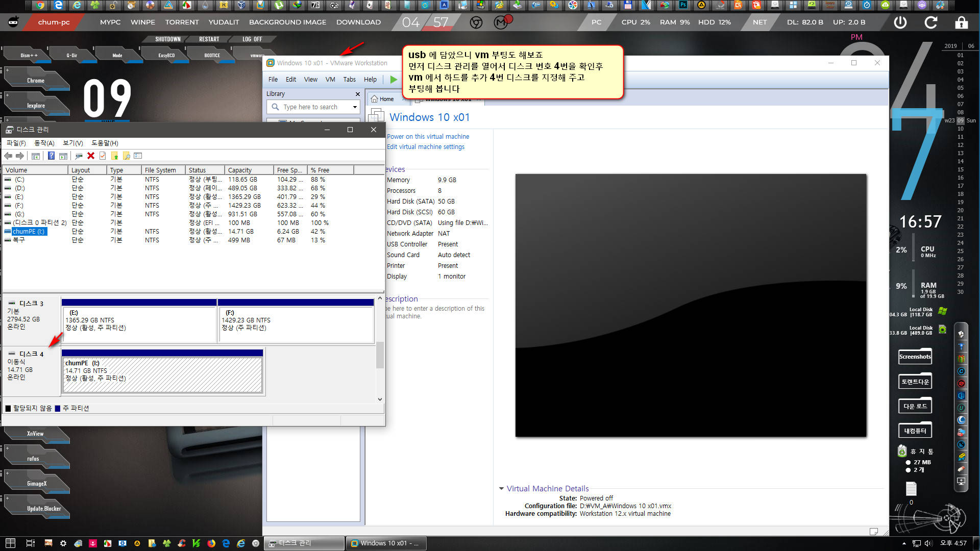Viewport: 980px width, 551px height.
Task: Click the Properties checkmark icon in Disk Management toolbar
Action: tap(103, 156)
